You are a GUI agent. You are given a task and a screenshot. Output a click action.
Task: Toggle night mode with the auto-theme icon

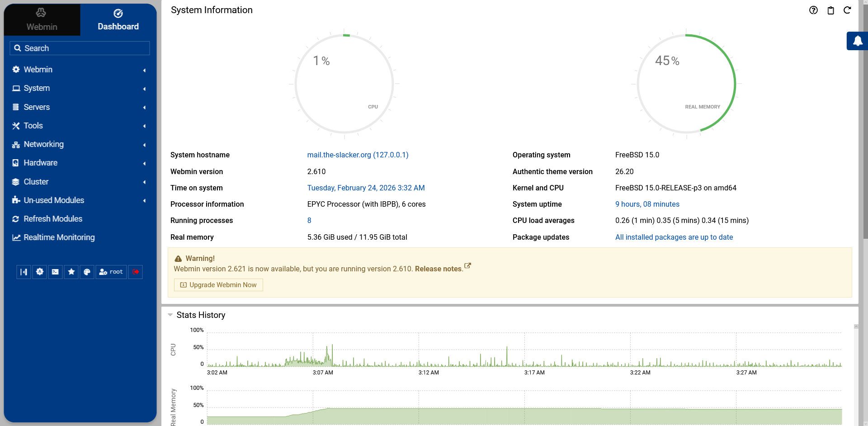39,272
